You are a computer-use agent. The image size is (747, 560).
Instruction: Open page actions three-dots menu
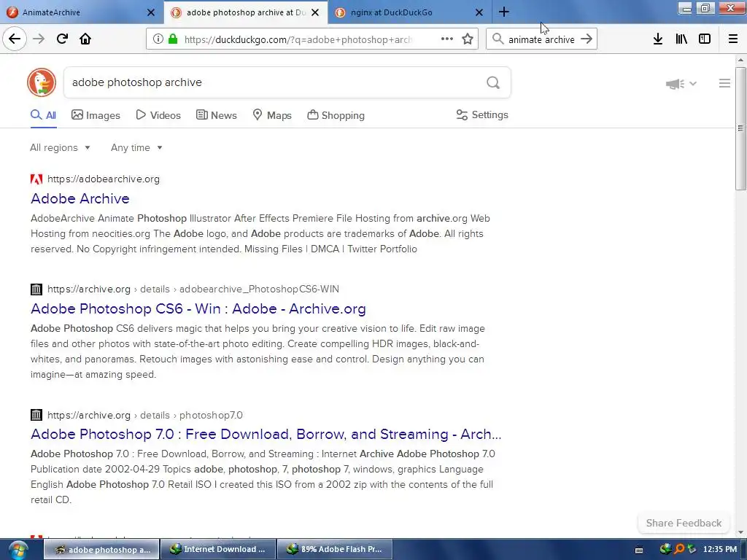pyautogui.click(x=447, y=39)
